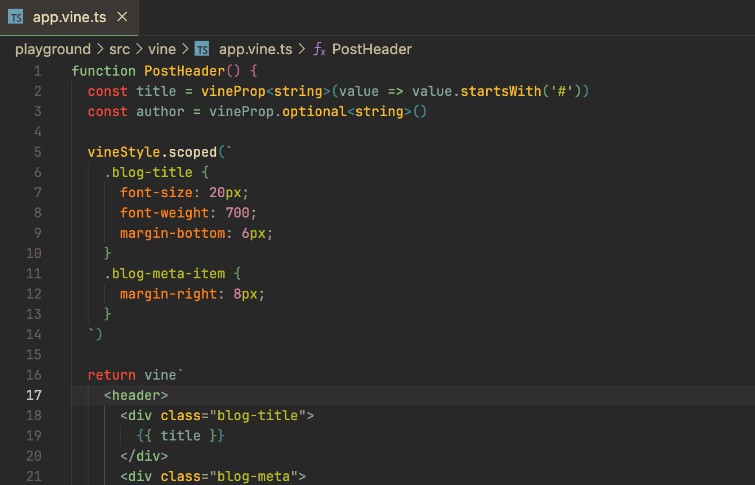Click the PostHeader symbol in the breadcrumb
Viewport: 755px width, 485px height.
(x=372, y=49)
